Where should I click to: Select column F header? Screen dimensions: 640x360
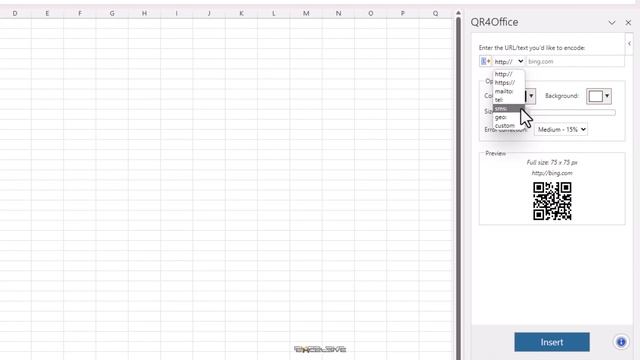(80, 13)
